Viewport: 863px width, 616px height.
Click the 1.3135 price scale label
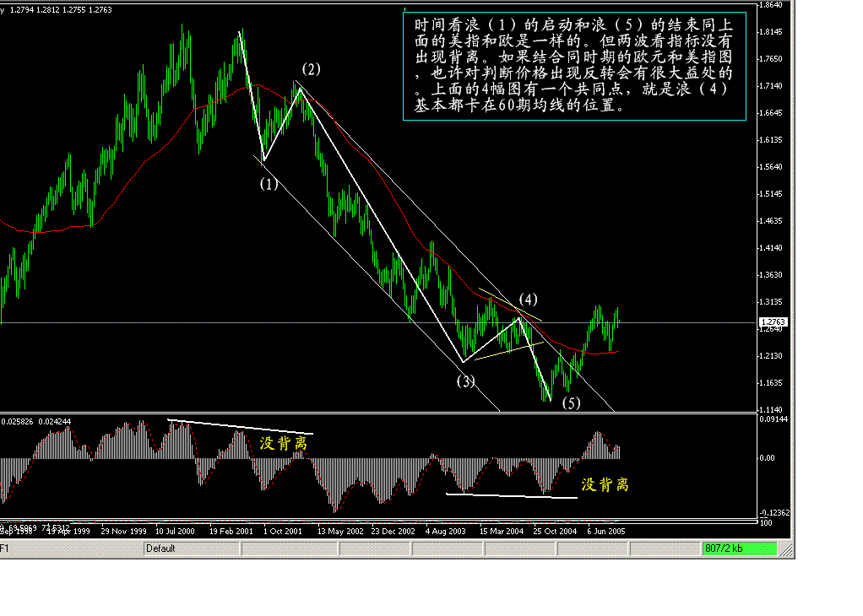click(771, 301)
